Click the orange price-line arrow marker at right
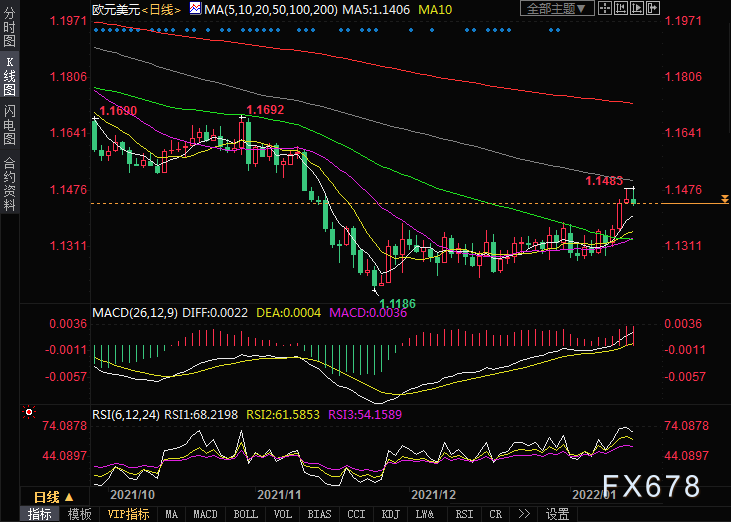This screenshot has width=731, height=522. pos(724,199)
